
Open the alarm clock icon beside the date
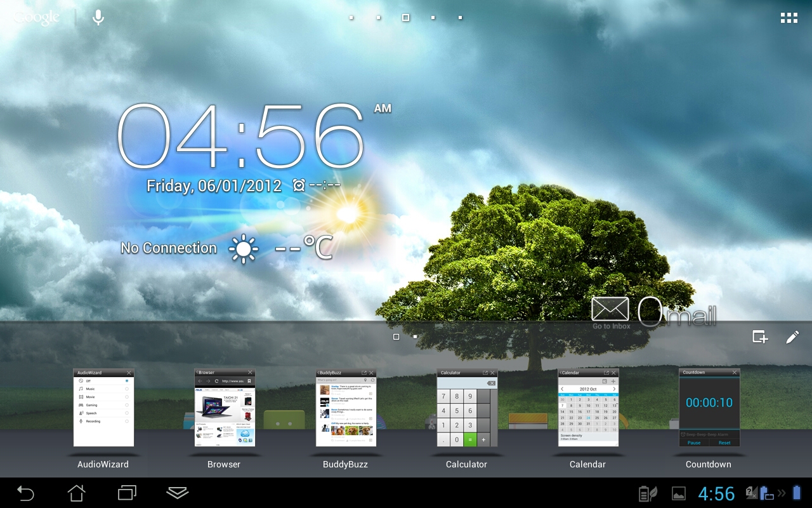coord(299,185)
